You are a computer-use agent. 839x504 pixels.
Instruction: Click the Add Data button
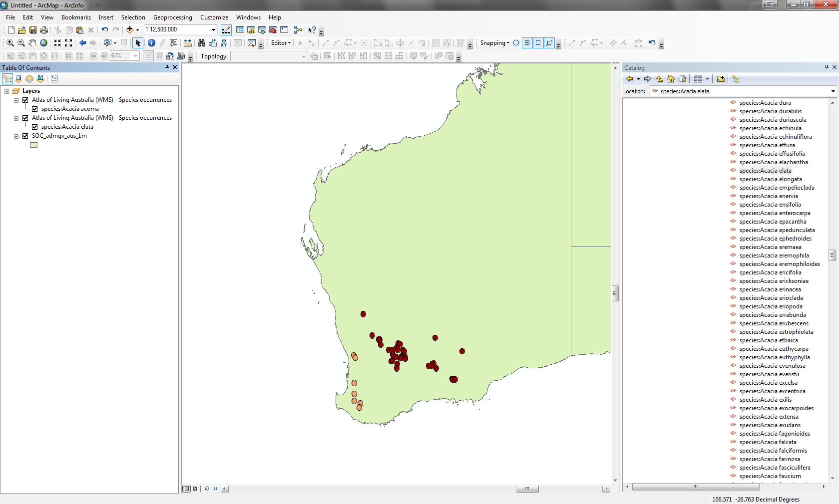129,30
